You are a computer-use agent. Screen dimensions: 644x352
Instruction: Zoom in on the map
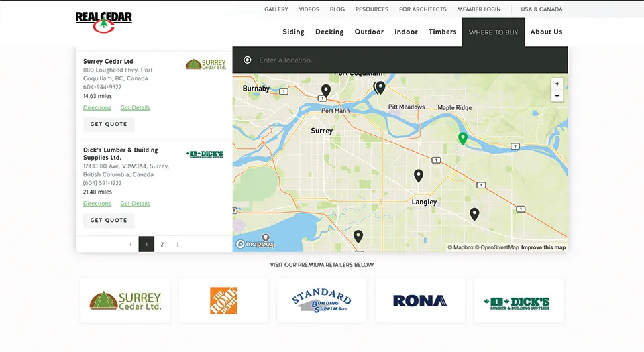point(557,84)
